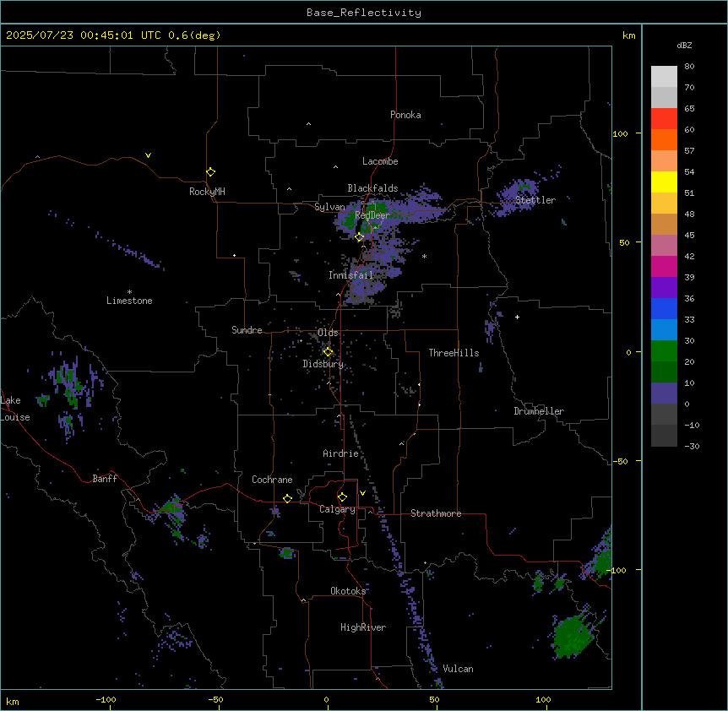Click the Strathmore label
The image size is (728, 711).
[x=436, y=513]
